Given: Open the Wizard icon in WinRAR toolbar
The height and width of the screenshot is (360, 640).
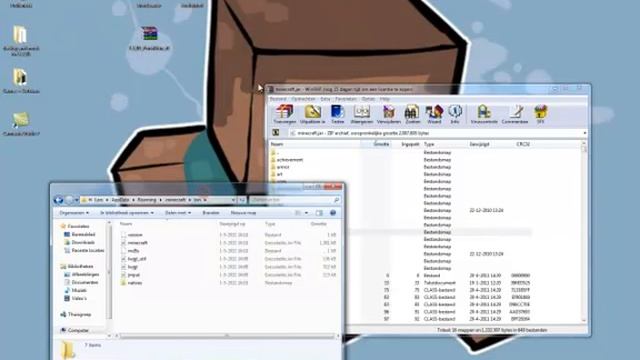Looking at the screenshot, I should 434,114.
